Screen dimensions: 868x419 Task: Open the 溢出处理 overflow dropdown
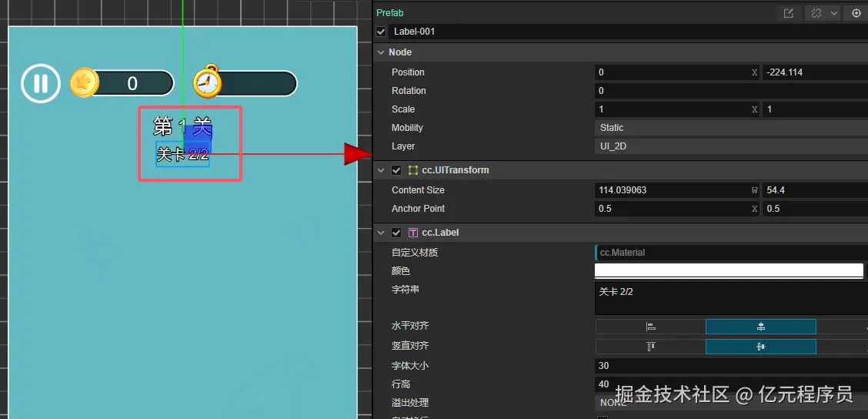[x=731, y=402]
